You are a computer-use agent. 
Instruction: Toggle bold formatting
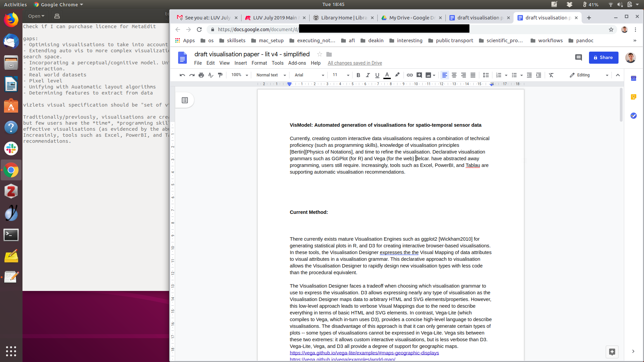pyautogui.click(x=358, y=75)
